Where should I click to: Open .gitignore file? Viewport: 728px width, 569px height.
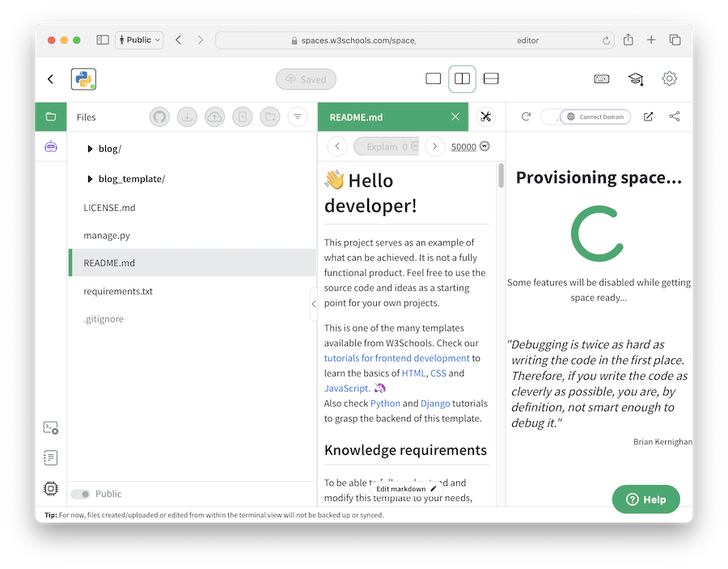coord(104,319)
